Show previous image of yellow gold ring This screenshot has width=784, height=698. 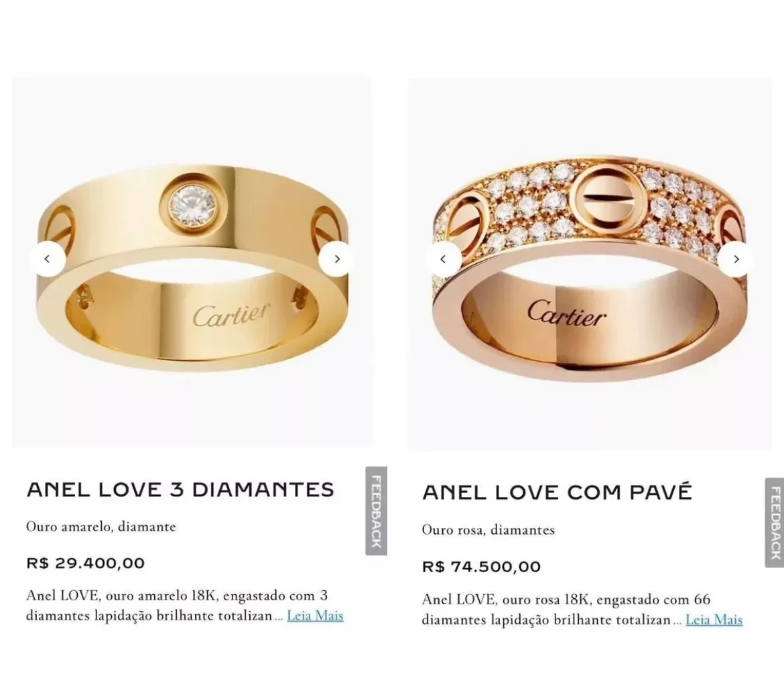pos(48,259)
